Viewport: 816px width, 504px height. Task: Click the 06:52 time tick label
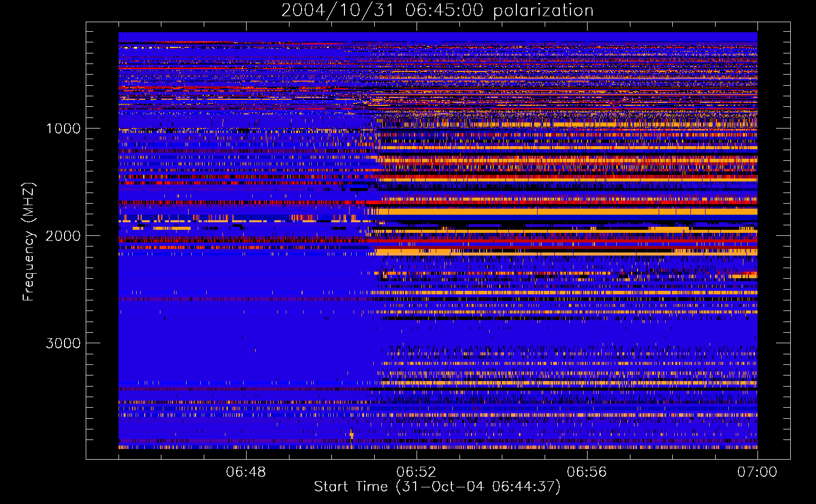coord(416,472)
